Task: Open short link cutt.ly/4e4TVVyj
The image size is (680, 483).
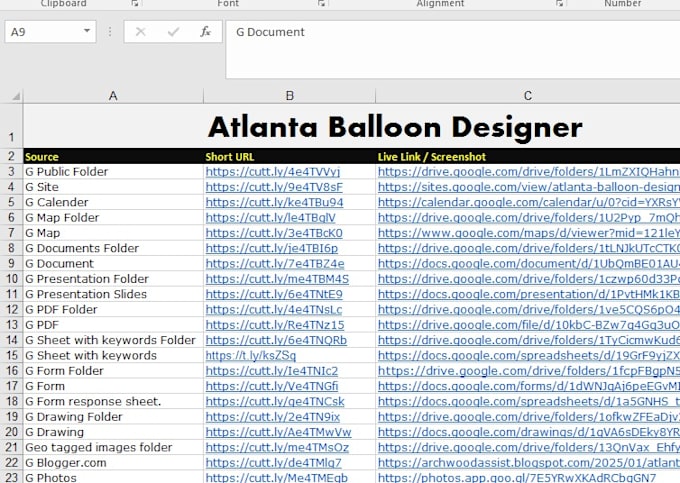Action: coord(273,172)
